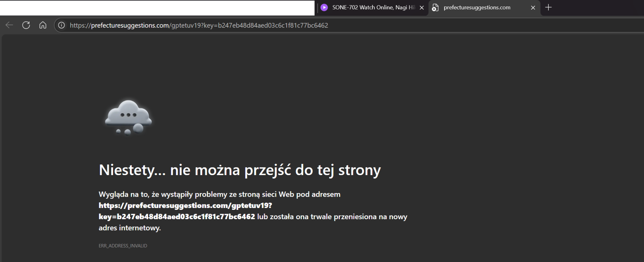The height and width of the screenshot is (262, 644).
Task: Open a new tab with plus button
Action: click(x=548, y=7)
